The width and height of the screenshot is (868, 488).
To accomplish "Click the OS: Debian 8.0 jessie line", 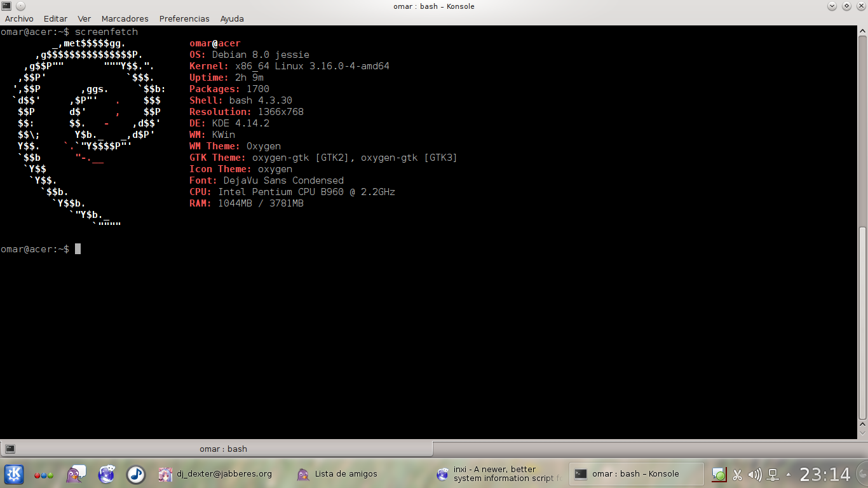I will pyautogui.click(x=249, y=55).
